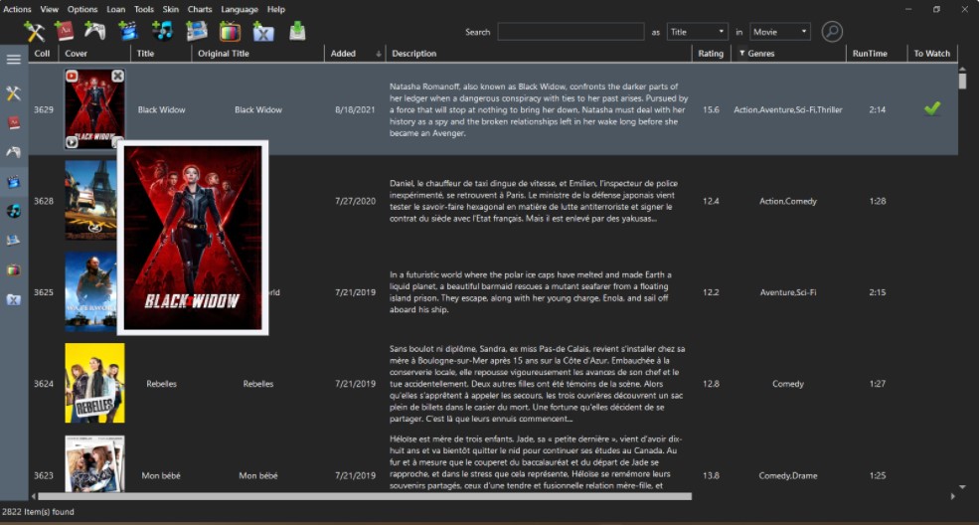Image resolution: width=980 pixels, height=525 pixels.
Task: Open the Language menu
Action: click(240, 9)
